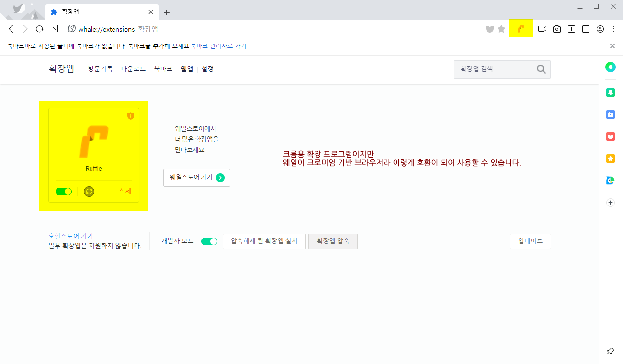623x364 pixels.
Task: Click the 업데이트 button
Action: (x=531, y=241)
